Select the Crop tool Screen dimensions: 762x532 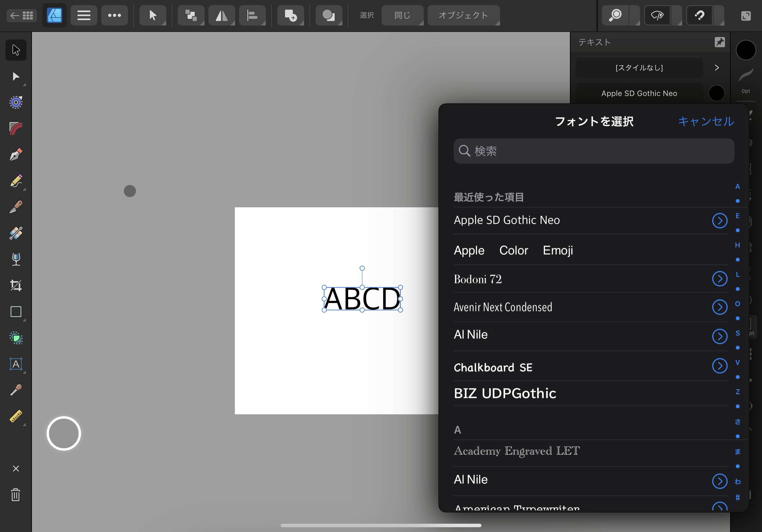point(16,286)
